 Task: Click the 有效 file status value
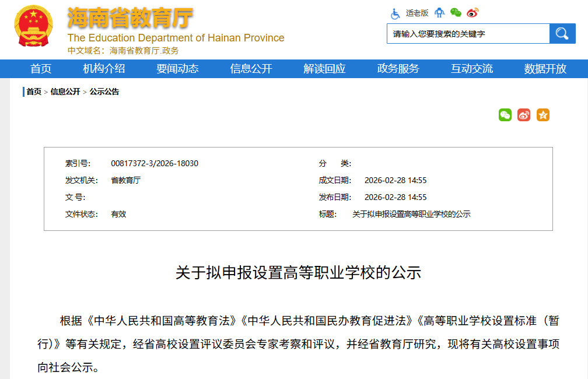click(118, 214)
